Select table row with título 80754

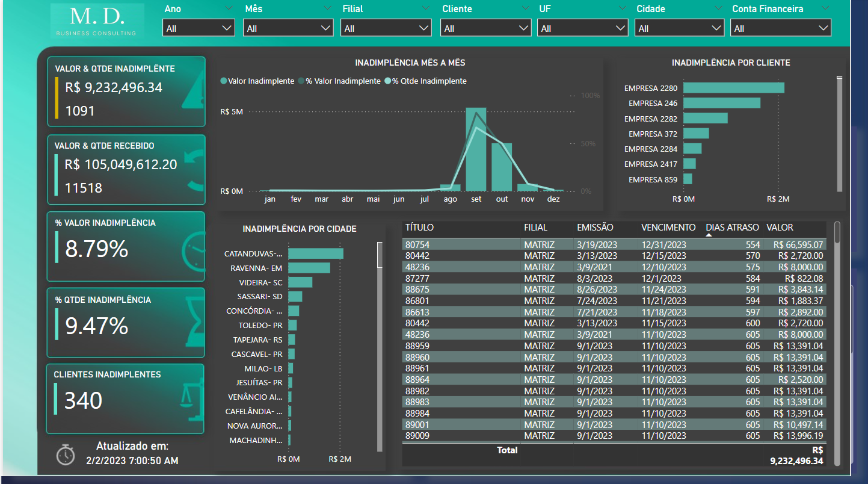coord(614,244)
